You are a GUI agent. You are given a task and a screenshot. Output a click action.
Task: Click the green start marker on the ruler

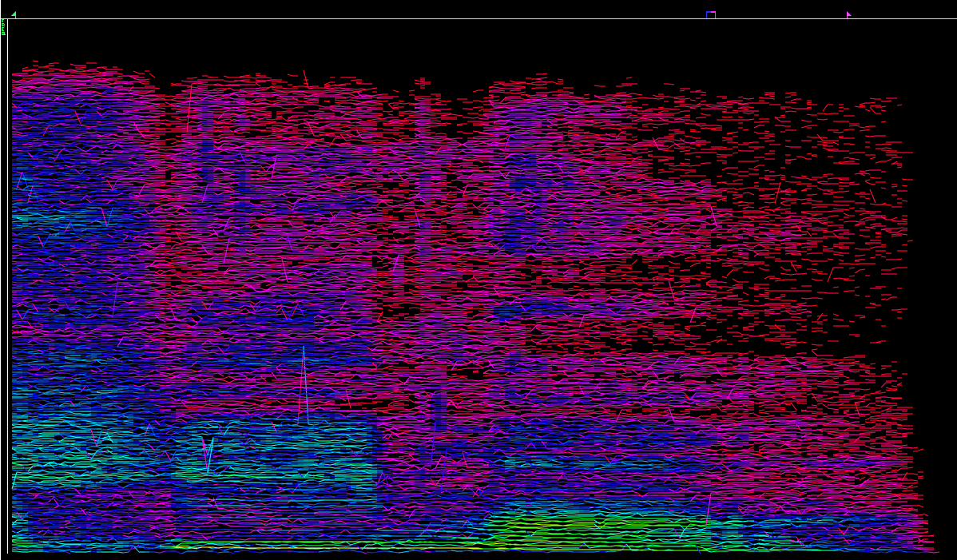pyautogui.click(x=14, y=14)
